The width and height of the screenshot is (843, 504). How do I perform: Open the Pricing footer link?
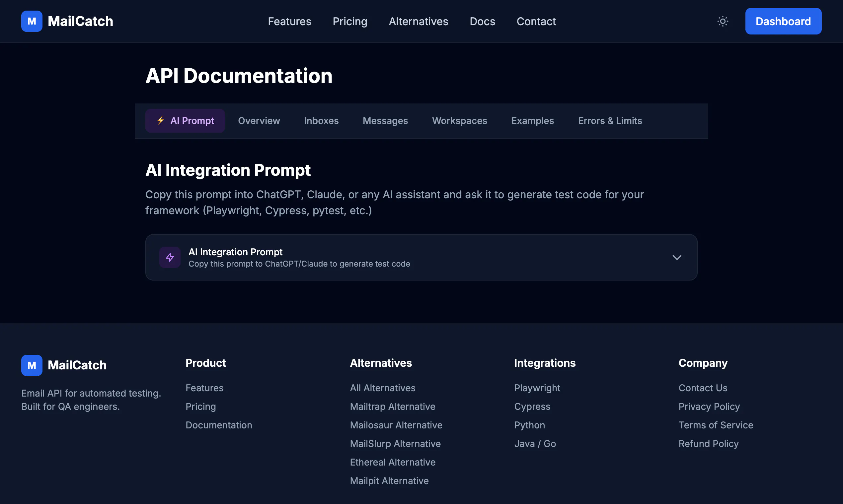coord(200,407)
